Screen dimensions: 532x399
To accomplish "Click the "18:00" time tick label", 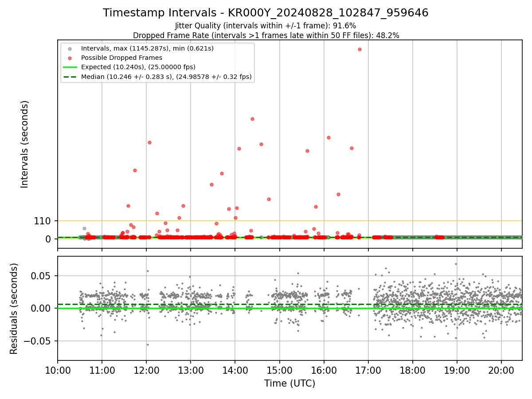I will pos(413,370).
